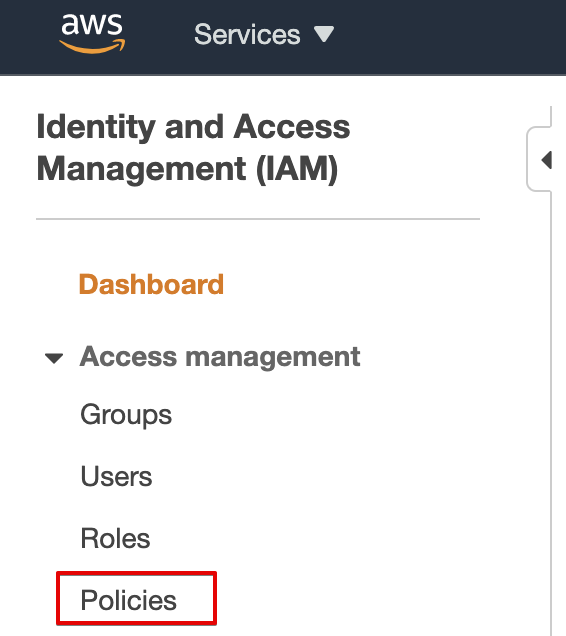Viewport: 566px width, 636px height.
Task: Click the Identity and Access Management heading
Action: (193, 148)
